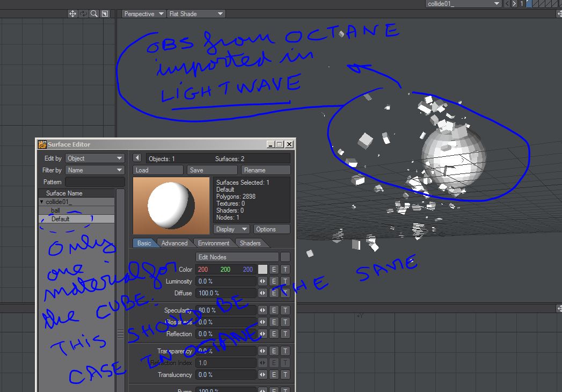
Task: Adjust the Translucency mini-slider arrows
Action: tap(262, 375)
